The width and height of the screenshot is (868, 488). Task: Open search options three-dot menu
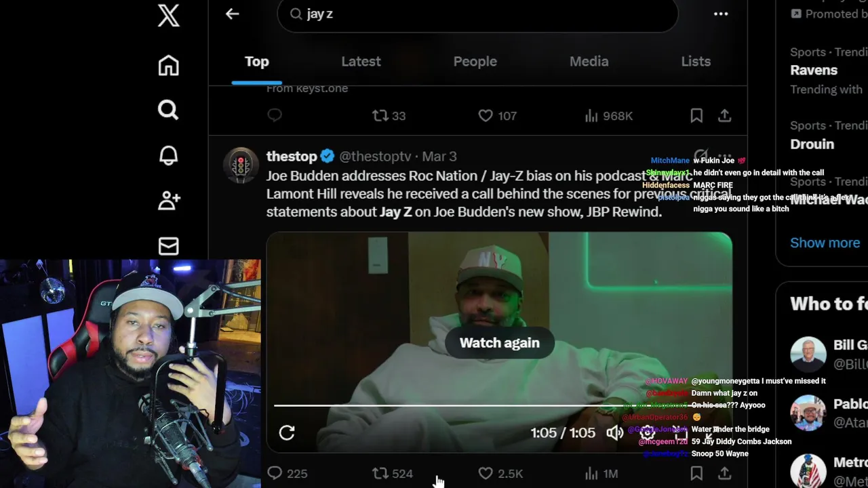coord(721,14)
